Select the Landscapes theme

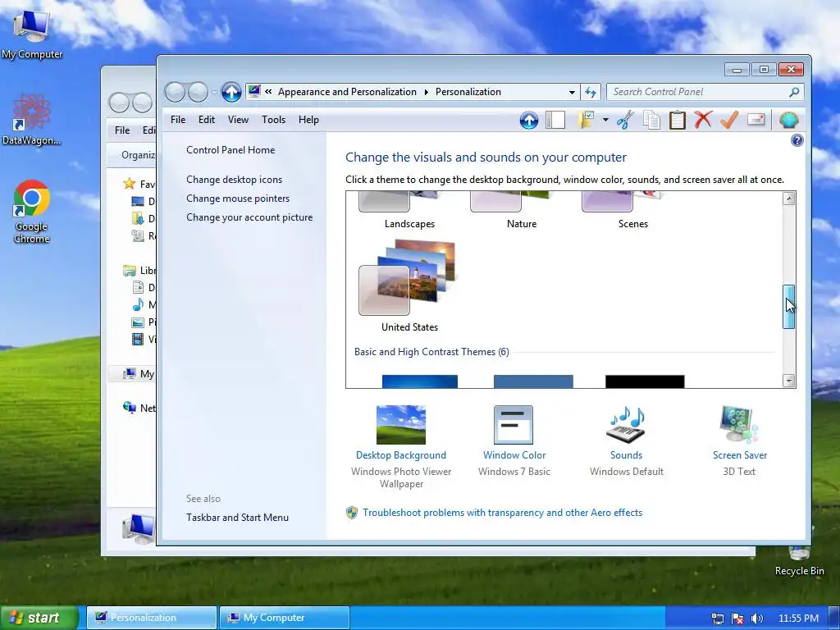[x=409, y=212]
